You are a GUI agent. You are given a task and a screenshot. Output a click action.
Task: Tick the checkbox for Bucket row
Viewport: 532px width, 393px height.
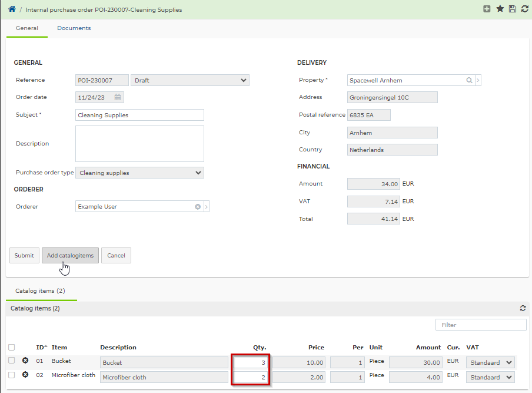[12, 361]
